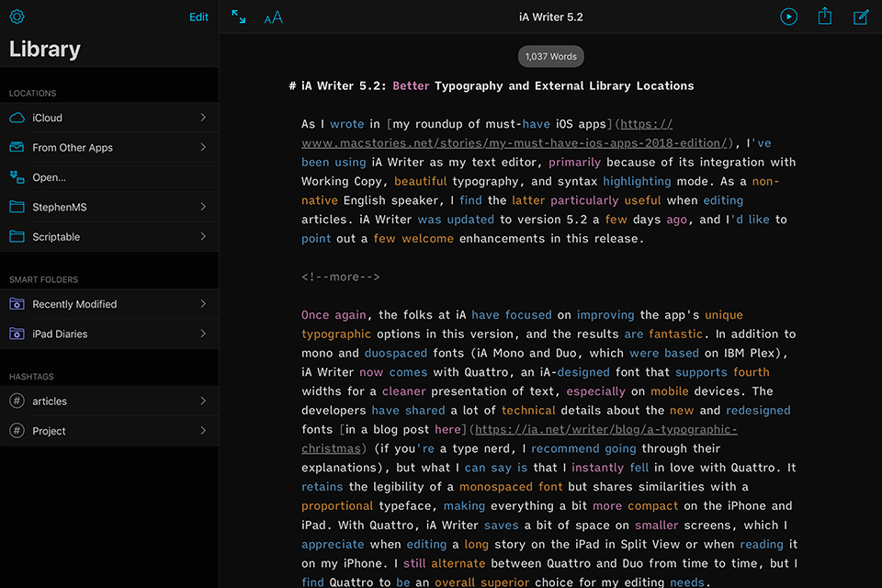Select the StephenMS label
The image size is (882, 588).
pyautogui.click(x=60, y=207)
